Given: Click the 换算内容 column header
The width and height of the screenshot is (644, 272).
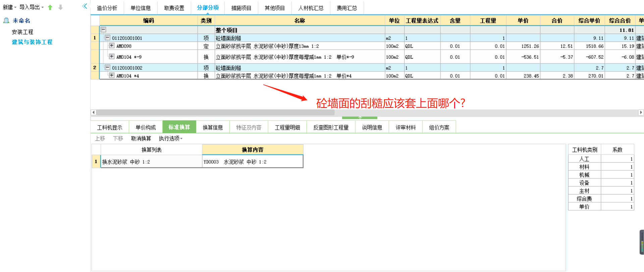Looking at the screenshot, I should (x=253, y=150).
